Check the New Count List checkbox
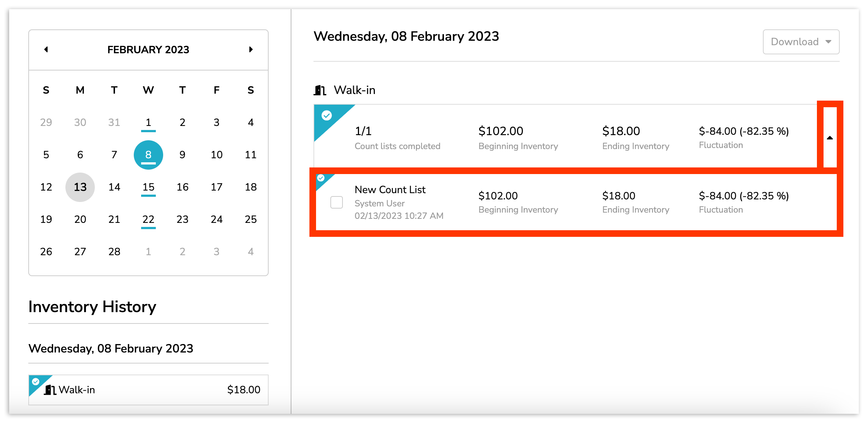 click(336, 202)
